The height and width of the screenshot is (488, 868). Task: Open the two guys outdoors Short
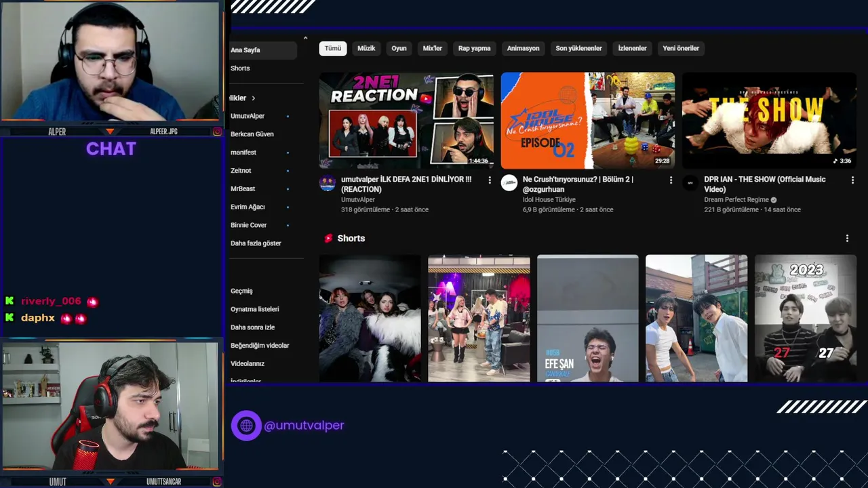coord(696,319)
